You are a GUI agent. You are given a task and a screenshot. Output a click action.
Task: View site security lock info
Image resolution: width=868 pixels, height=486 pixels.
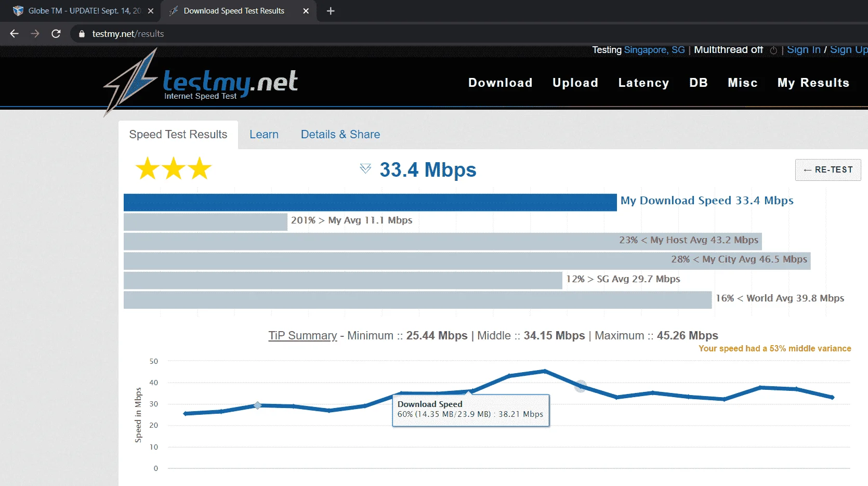tap(82, 34)
